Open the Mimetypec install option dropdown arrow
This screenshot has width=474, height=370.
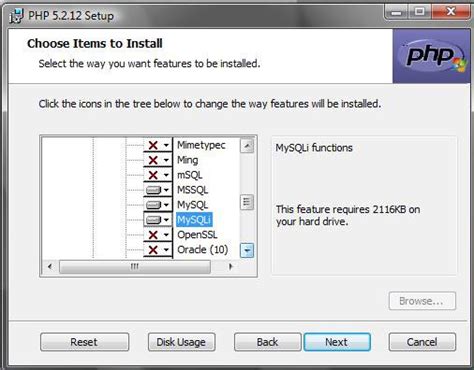[166, 145]
